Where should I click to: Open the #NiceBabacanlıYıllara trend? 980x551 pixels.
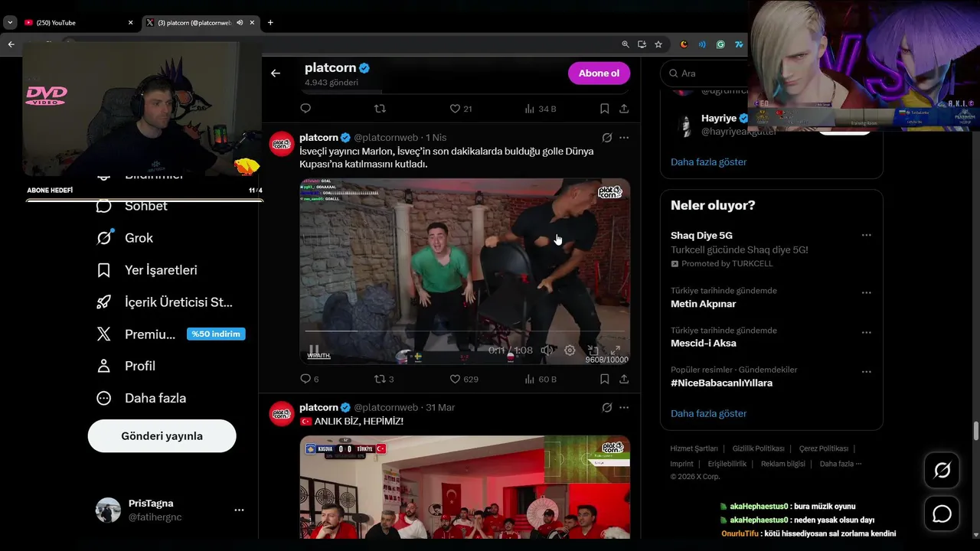(722, 383)
